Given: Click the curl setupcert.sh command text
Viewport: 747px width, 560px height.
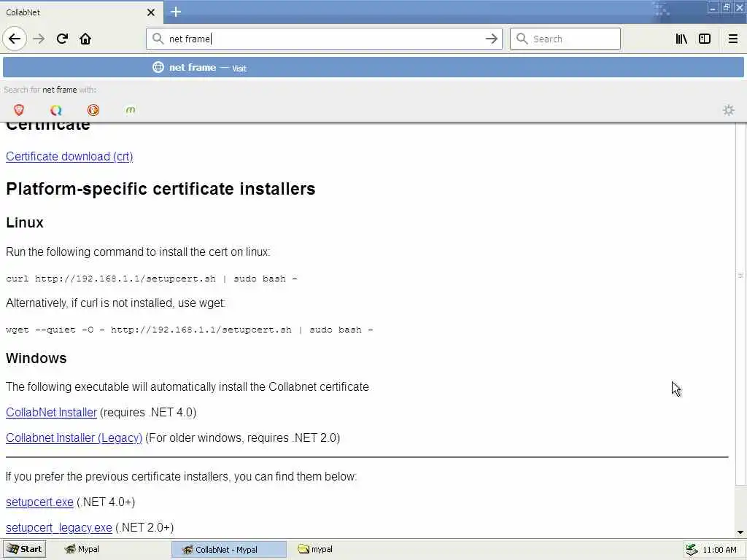Looking at the screenshot, I should coord(152,279).
